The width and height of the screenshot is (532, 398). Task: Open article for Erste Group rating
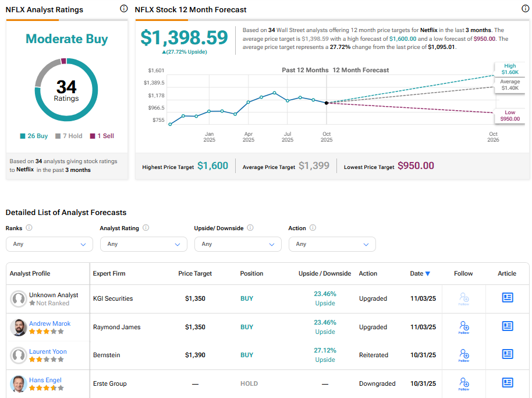(507, 383)
